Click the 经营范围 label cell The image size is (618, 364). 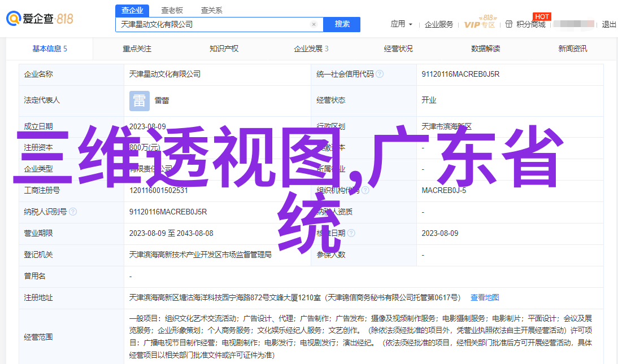[71, 337]
